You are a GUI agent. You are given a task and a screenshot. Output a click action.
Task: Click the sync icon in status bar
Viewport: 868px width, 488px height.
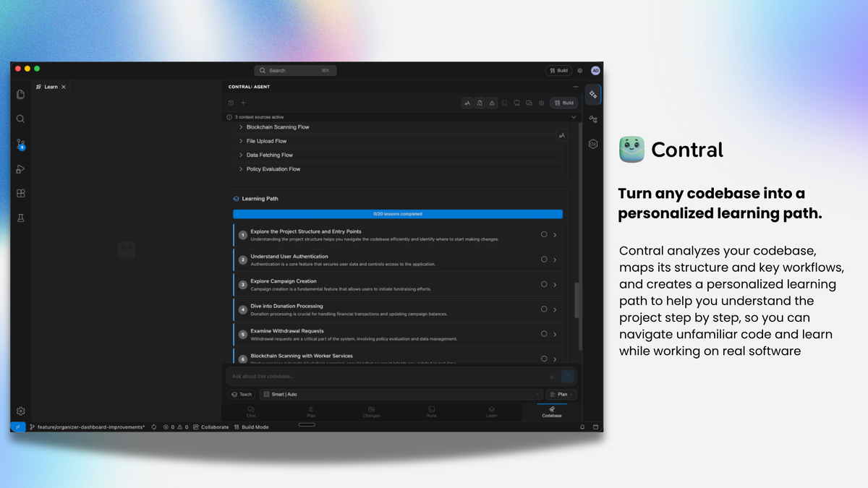[154, 427]
